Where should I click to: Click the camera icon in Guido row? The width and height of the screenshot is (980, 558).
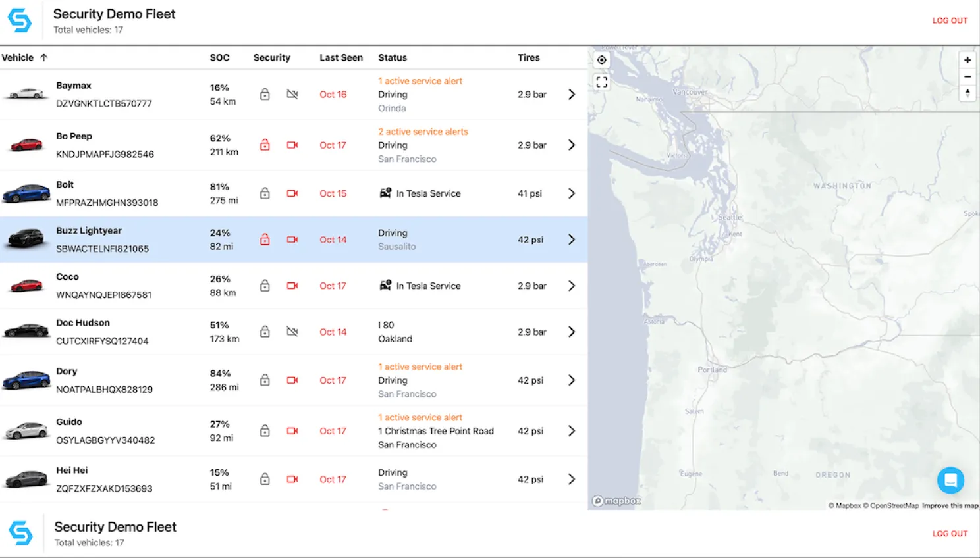pyautogui.click(x=292, y=431)
